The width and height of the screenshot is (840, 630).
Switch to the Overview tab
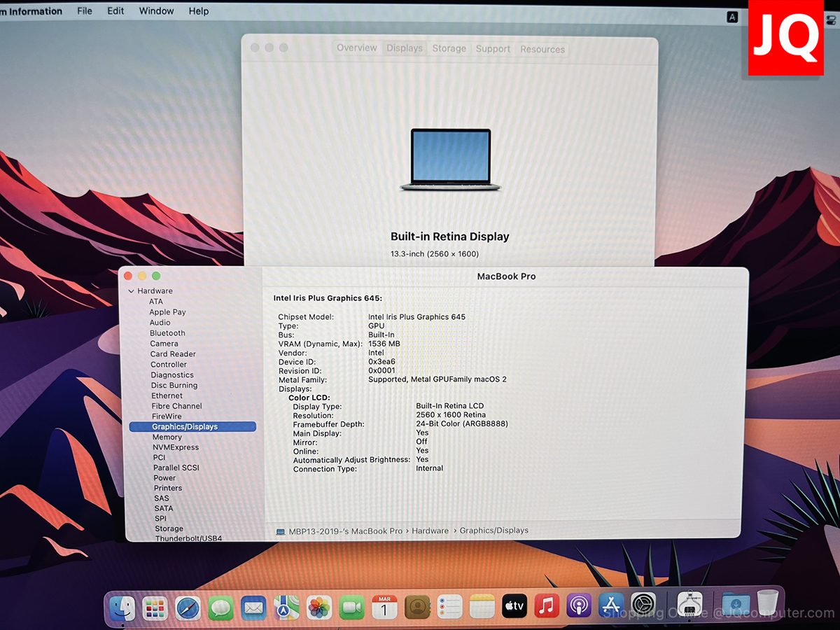[x=357, y=48]
